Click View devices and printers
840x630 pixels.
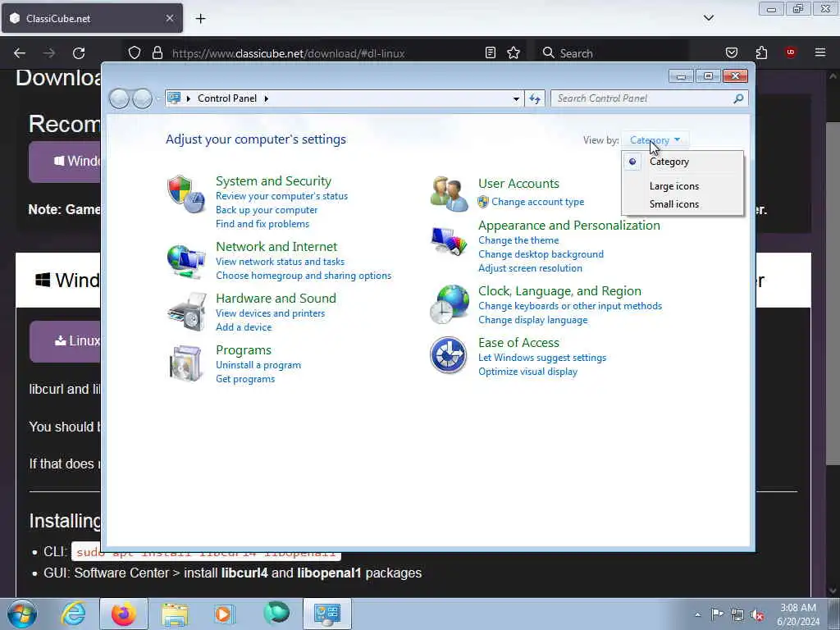270,313
